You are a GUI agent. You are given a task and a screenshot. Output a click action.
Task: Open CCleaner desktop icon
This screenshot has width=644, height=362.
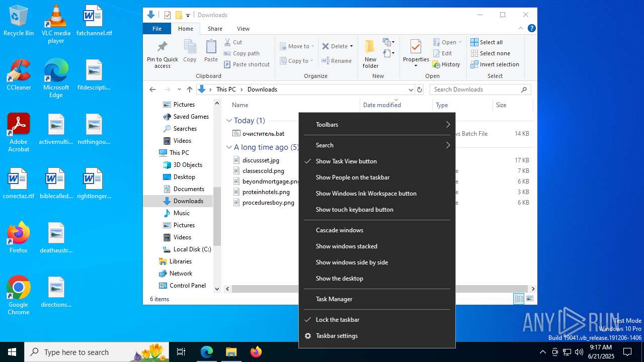[19, 75]
